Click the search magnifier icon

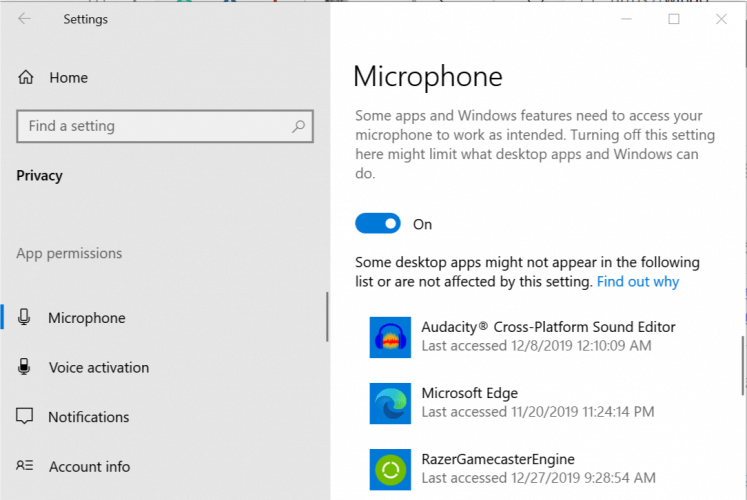[298, 127]
